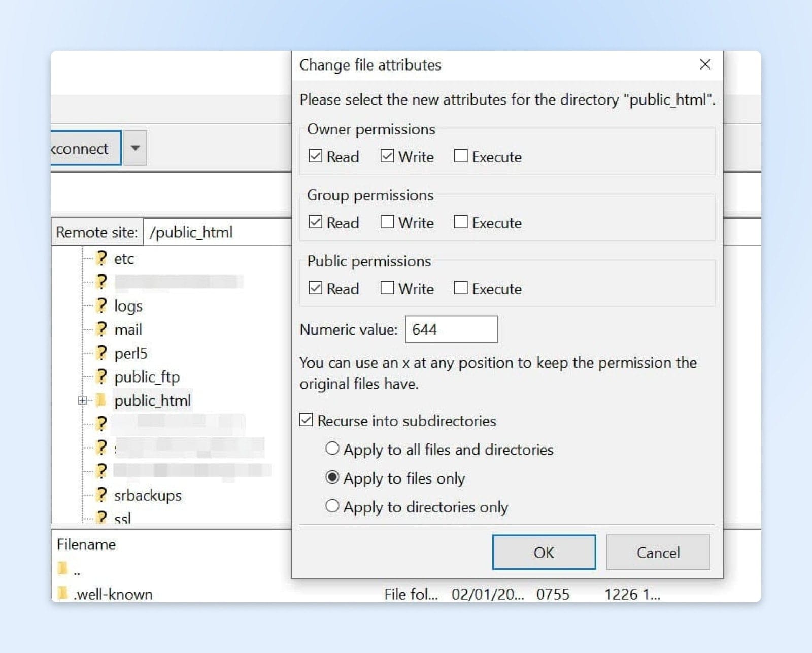
Task: Click the srbackups folder icon
Action: 101,495
